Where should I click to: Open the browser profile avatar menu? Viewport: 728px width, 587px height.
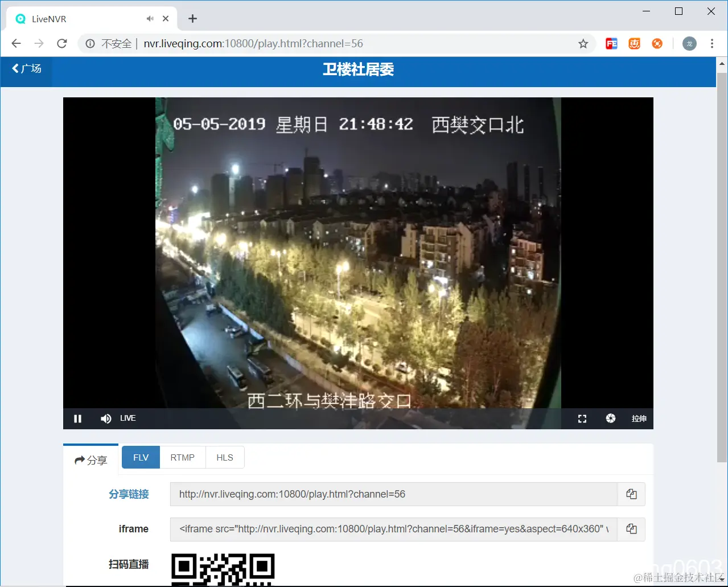(x=689, y=43)
